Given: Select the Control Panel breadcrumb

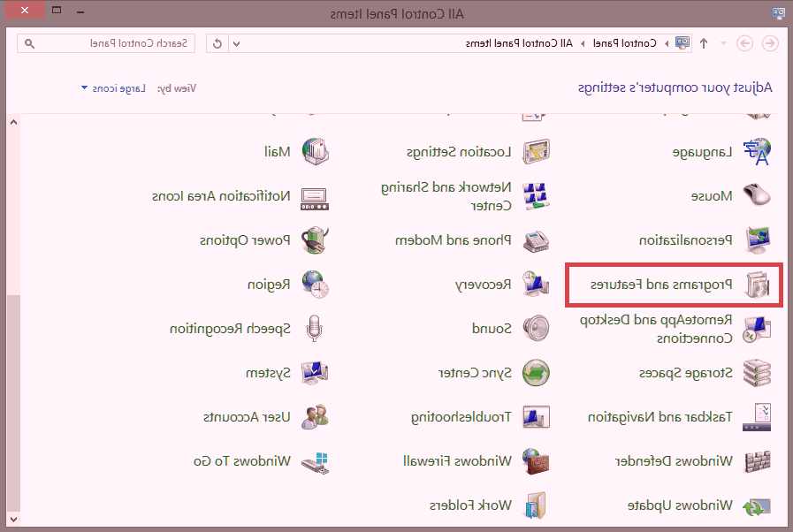Looking at the screenshot, I should coord(625,43).
